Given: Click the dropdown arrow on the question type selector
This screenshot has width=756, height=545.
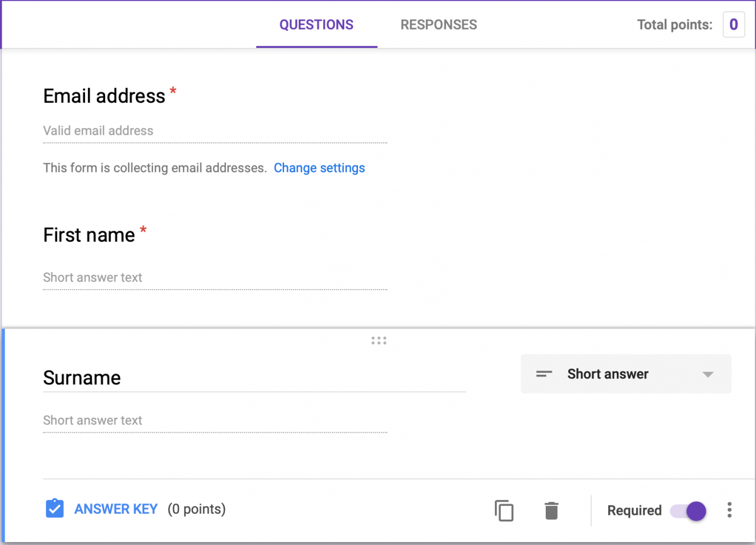Looking at the screenshot, I should click(x=707, y=374).
